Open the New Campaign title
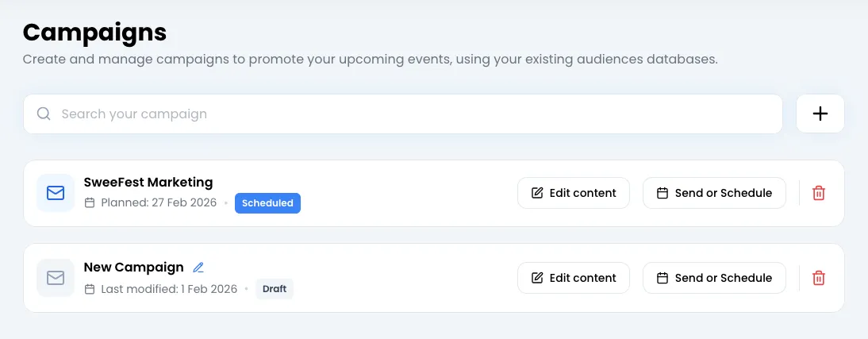 click(133, 268)
